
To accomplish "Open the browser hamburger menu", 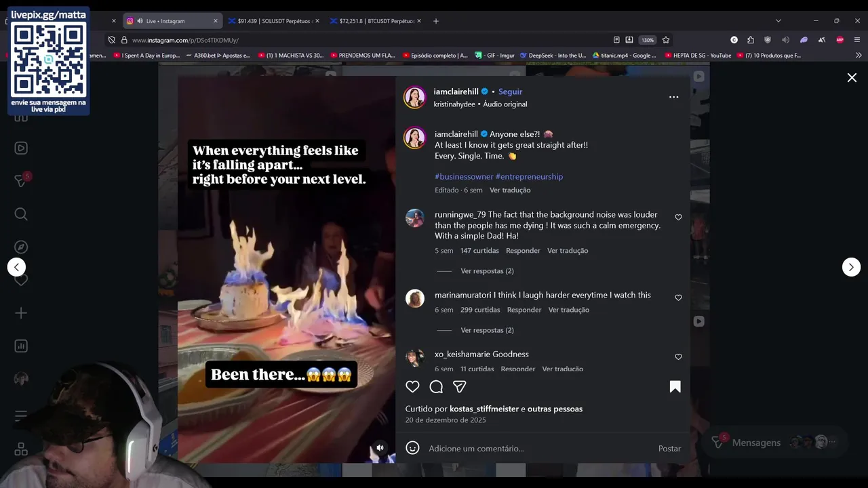I will 857,40.
